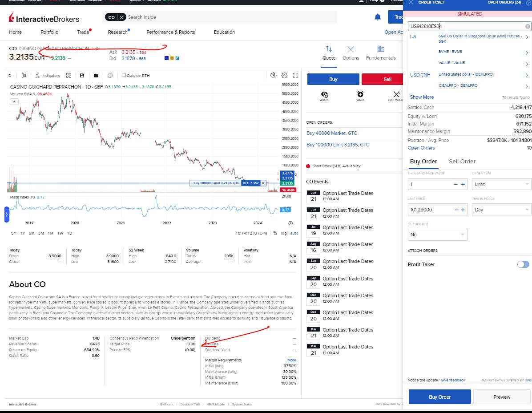
Task: Save chart layout with floppy icon
Action: pyautogui.click(x=82, y=75)
